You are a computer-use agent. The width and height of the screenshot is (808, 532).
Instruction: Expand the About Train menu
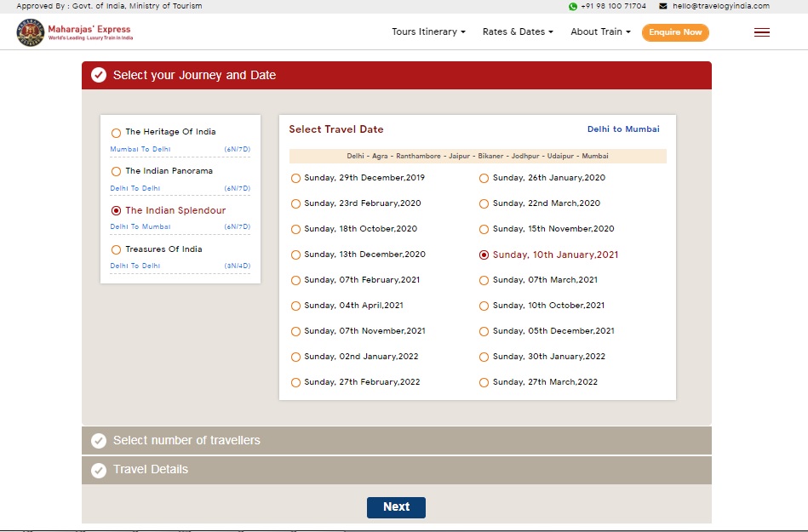(600, 32)
